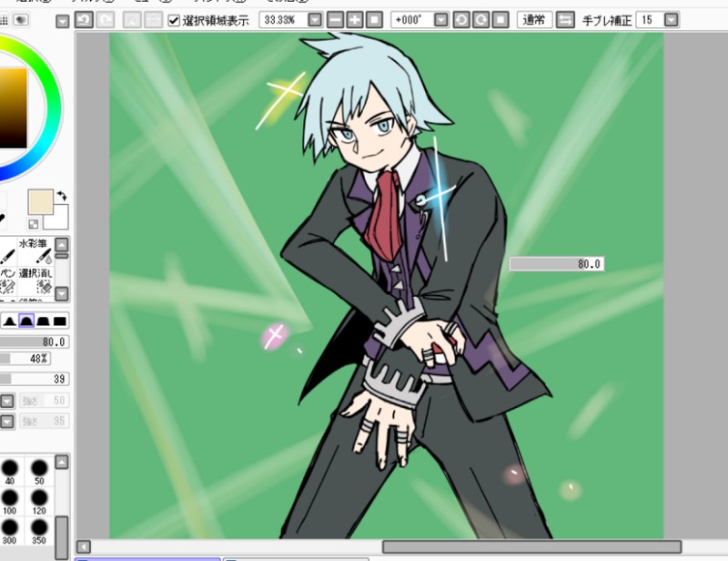Rotate canvas clockwise

click(x=480, y=20)
